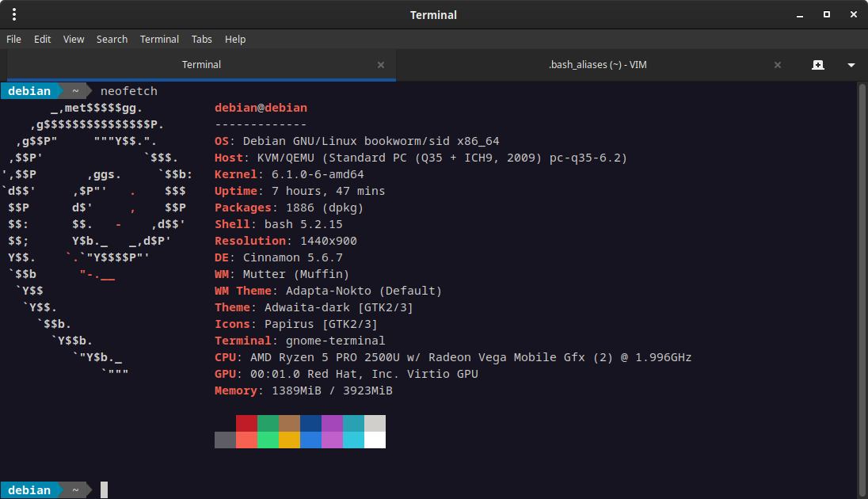This screenshot has height=499, width=868.
Task: Open the View menu
Action: (74, 40)
